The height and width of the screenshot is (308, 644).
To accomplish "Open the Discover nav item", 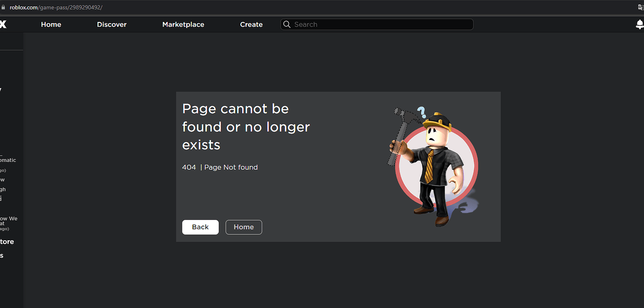I will [112, 24].
